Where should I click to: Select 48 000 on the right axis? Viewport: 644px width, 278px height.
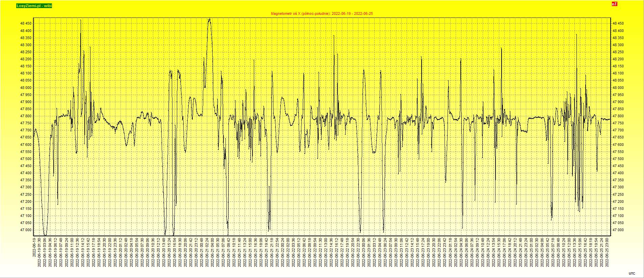pyautogui.click(x=618, y=88)
